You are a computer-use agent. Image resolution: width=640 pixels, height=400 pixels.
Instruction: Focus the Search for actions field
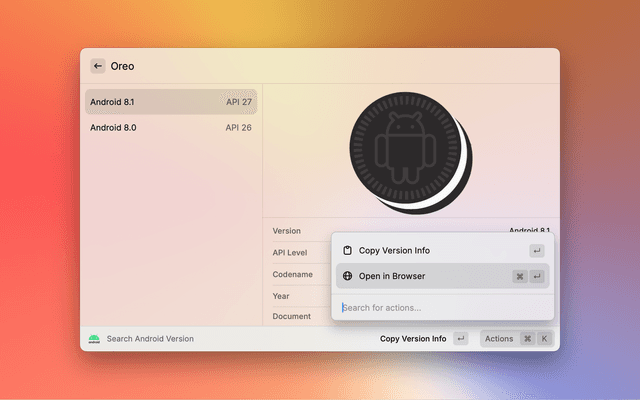pyautogui.click(x=440, y=307)
